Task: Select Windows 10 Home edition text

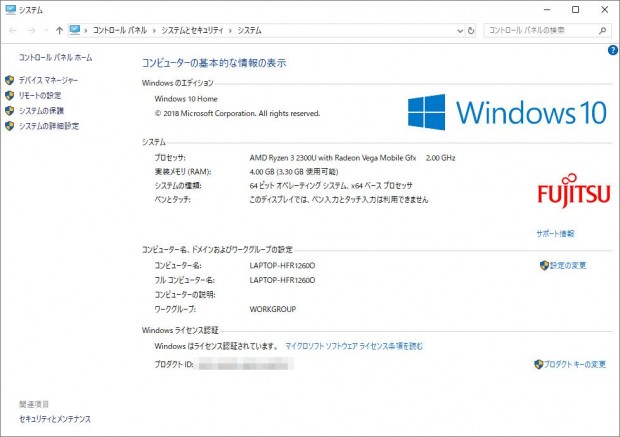Action: (186, 99)
